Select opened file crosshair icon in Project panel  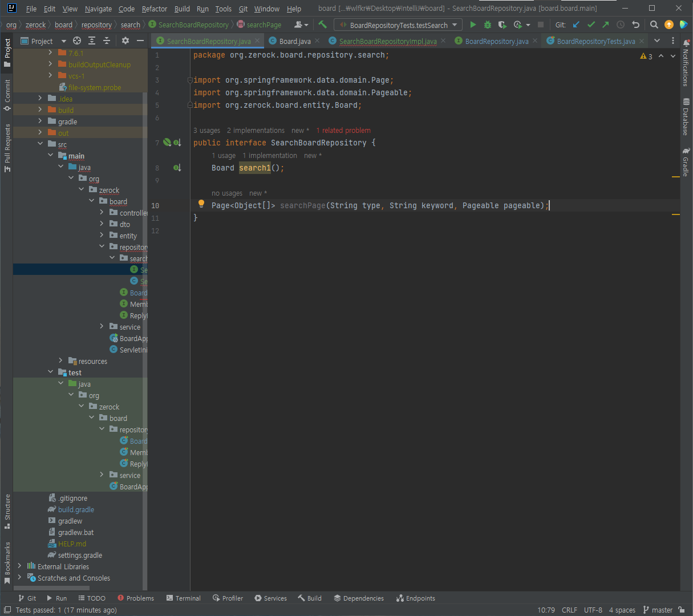pyautogui.click(x=77, y=40)
